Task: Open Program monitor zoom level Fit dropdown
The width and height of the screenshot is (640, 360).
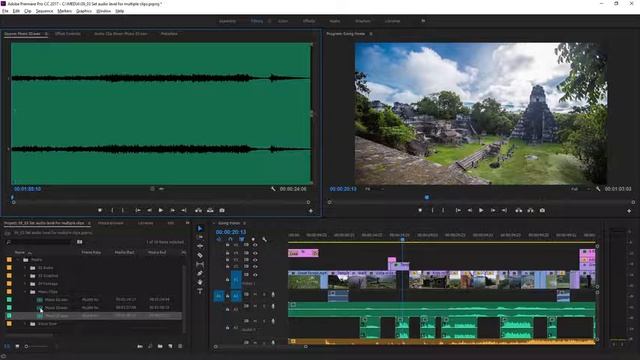Action: (374, 189)
